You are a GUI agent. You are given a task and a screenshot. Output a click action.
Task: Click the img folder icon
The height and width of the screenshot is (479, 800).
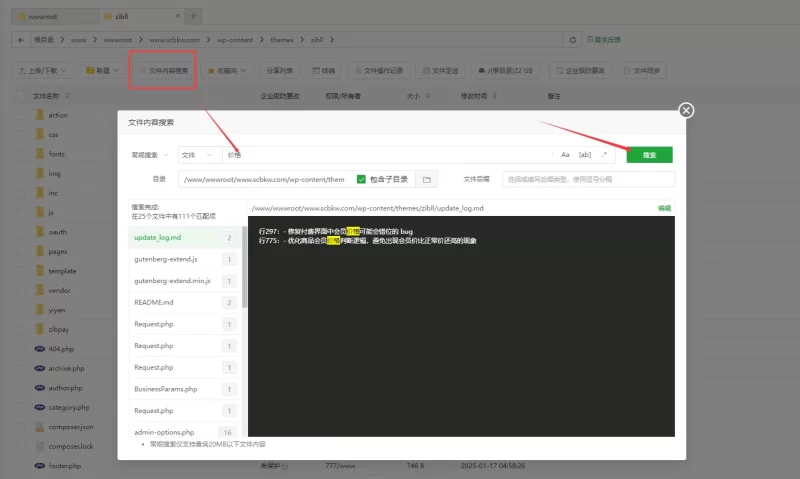point(40,173)
